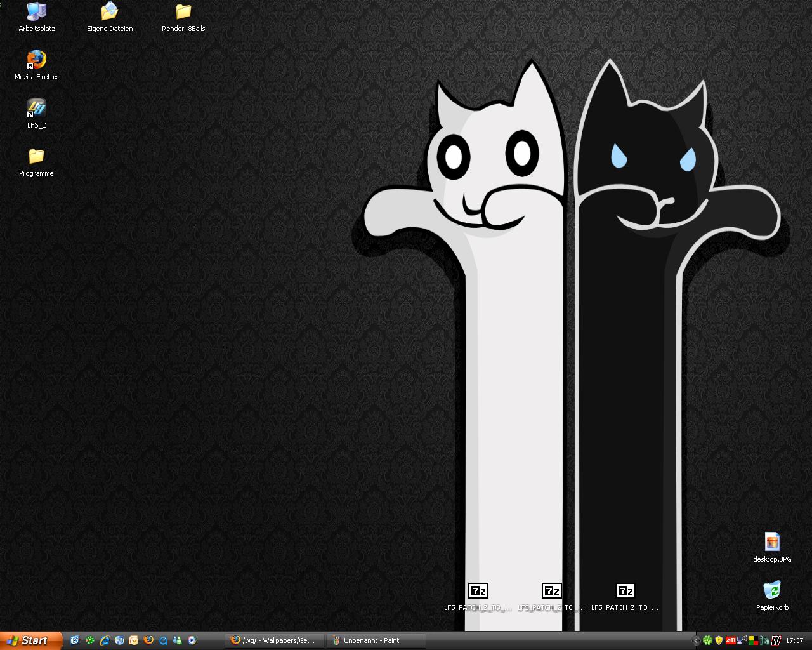The width and height of the screenshot is (812, 650).
Task: Select the desktop.JPG image file
Action: 772,548
